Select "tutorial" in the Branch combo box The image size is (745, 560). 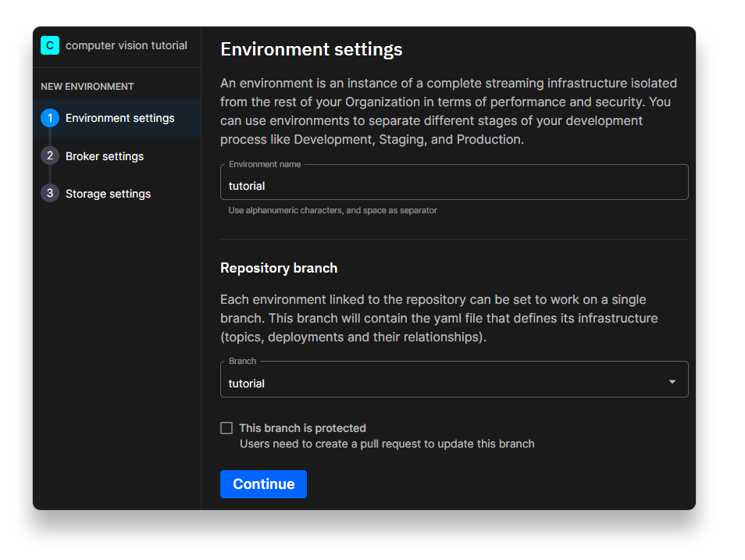[454, 382]
